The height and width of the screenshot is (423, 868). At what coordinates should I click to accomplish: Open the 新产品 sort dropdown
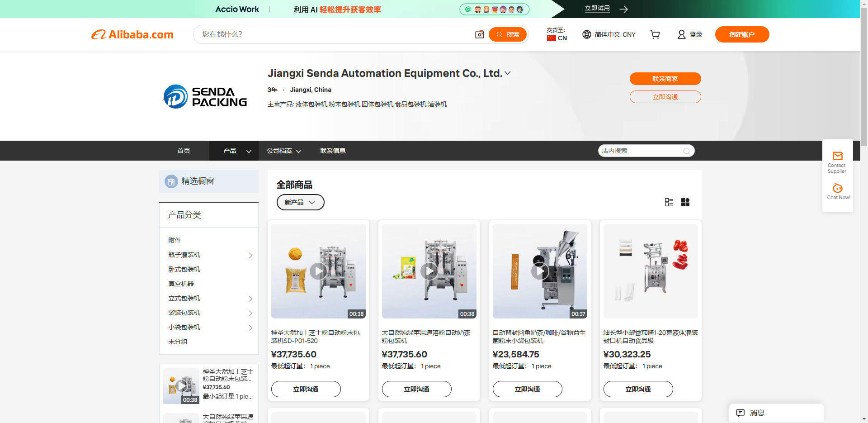coord(300,202)
